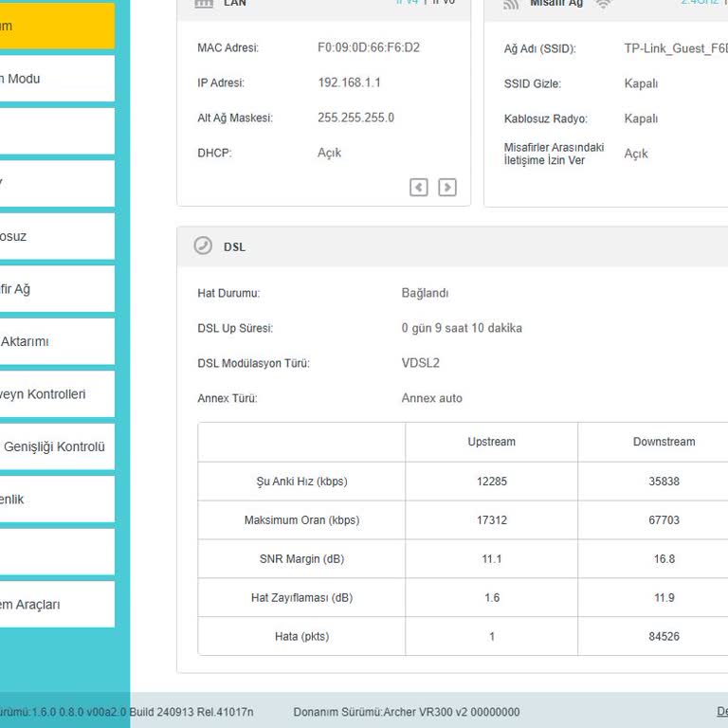Open the Kablosuz sidebar menu
This screenshot has width=728, height=728.
coord(57,236)
